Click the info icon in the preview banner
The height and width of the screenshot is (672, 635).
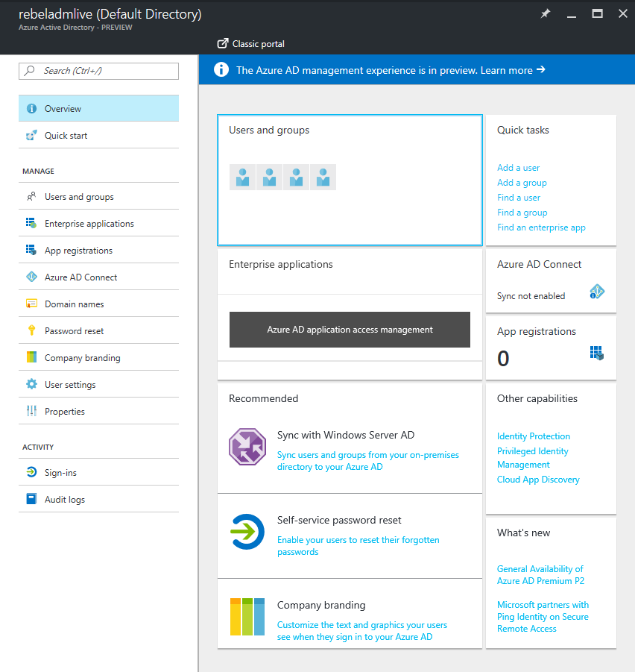(221, 69)
